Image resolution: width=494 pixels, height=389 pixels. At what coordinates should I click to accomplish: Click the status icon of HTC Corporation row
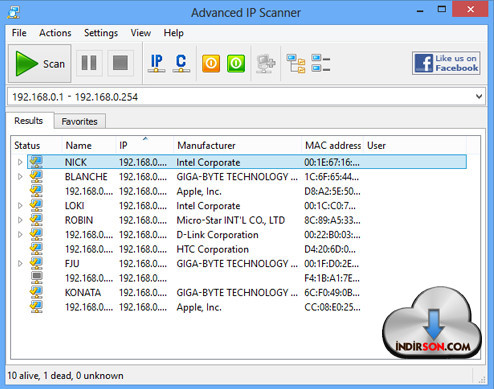click(36, 249)
